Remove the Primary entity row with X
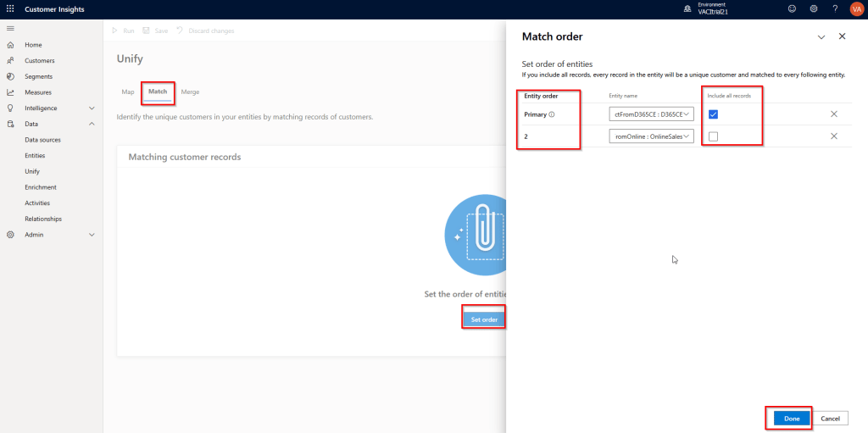Image resolution: width=868 pixels, height=433 pixels. click(x=833, y=114)
